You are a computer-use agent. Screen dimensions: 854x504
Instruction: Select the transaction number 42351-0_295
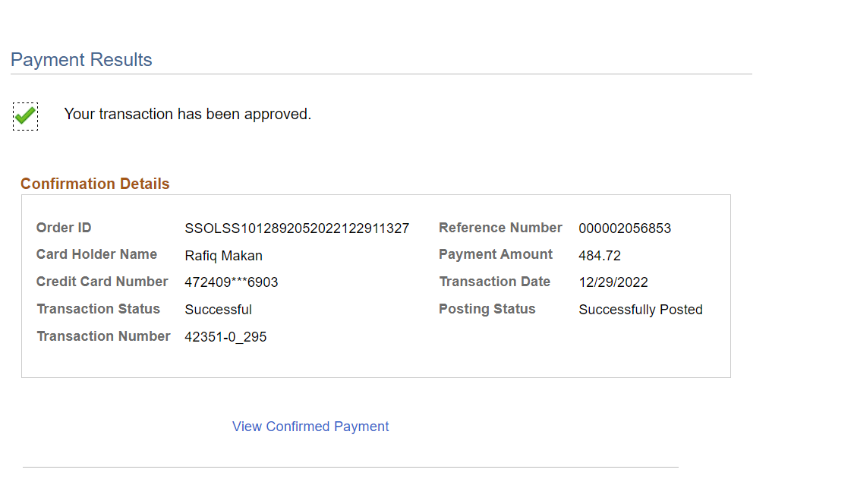click(x=225, y=337)
